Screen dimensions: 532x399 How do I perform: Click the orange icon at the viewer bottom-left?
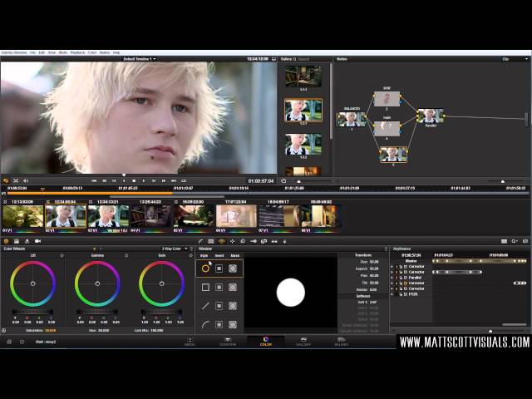coord(6,181)
